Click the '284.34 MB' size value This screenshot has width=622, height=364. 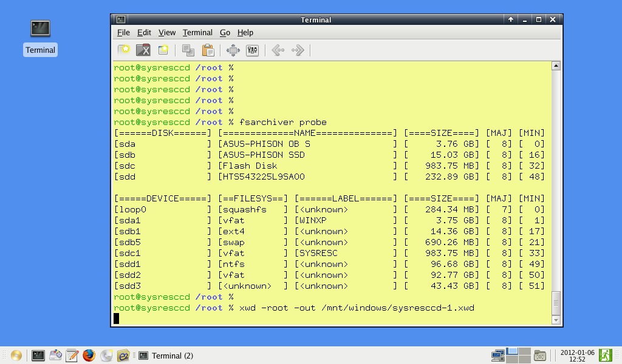coord(449,209)
